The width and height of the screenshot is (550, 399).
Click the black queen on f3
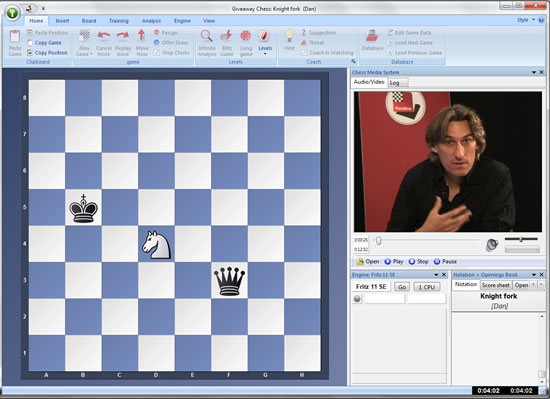tap(229, 281)
